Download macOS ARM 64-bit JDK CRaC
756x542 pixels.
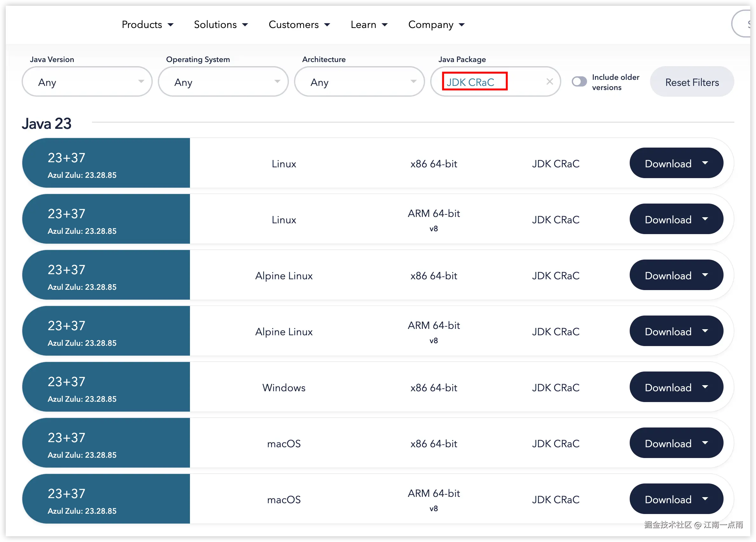pyautogui.click(x=668, y=499)
